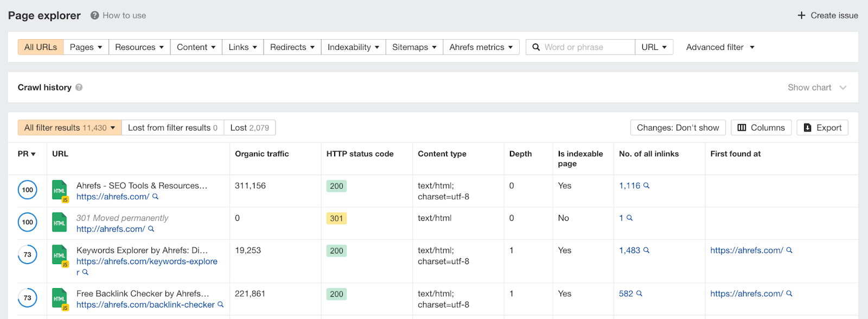Click the plus icon beside Create issue

coord(801,15)
